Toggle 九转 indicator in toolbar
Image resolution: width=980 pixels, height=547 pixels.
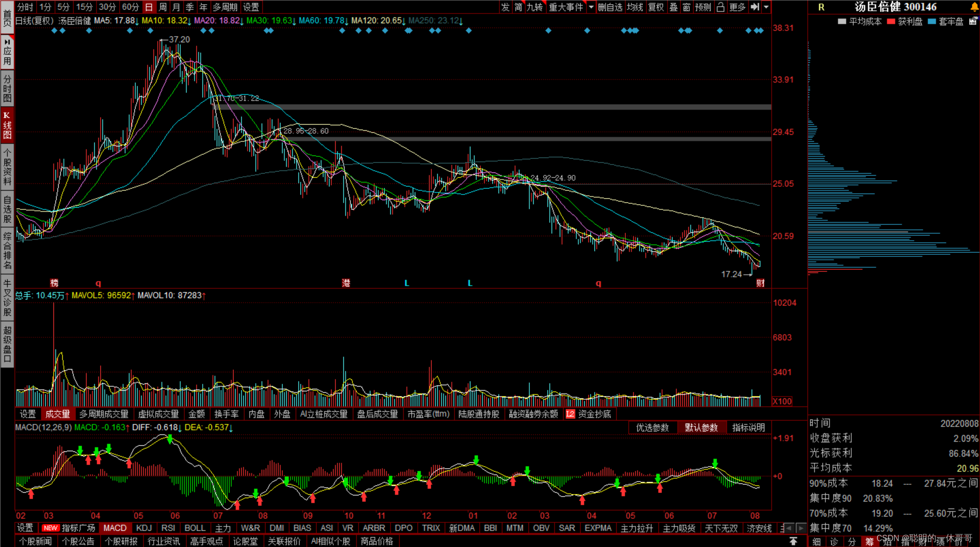pos(534,7)
